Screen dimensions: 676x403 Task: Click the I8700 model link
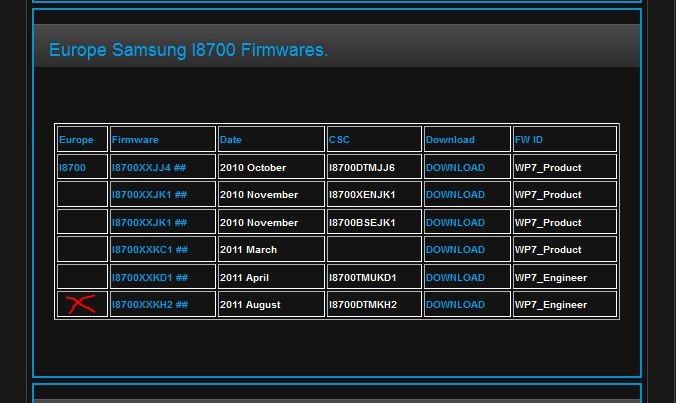point(72,168)
